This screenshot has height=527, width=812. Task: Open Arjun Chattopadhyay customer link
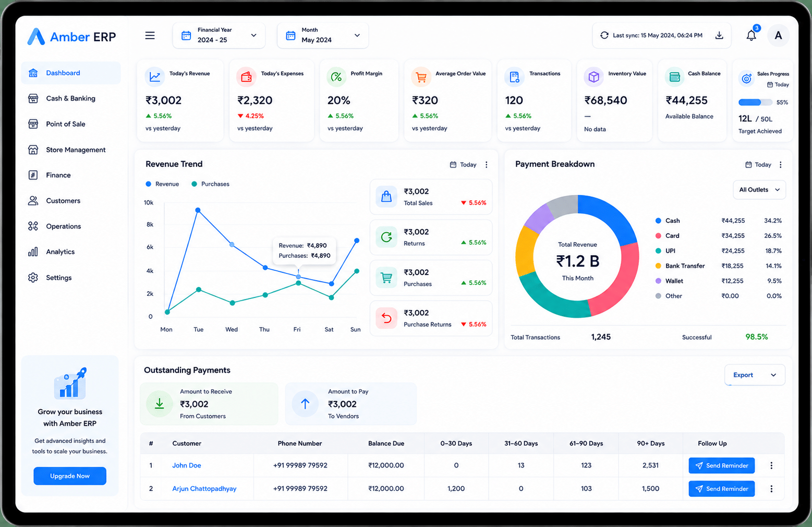[x=204, y=489]
